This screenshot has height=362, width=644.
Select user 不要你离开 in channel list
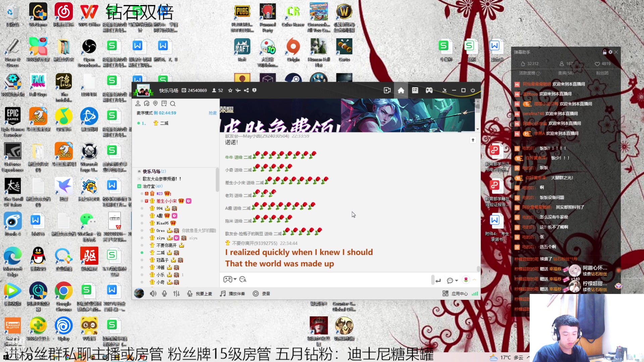(x=166, y=245)
